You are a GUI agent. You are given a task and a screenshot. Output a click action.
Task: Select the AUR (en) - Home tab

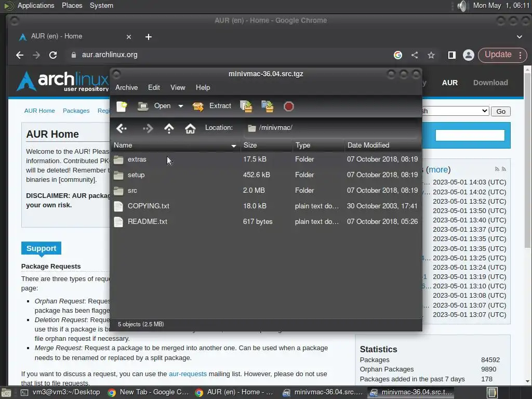[75, 37]
